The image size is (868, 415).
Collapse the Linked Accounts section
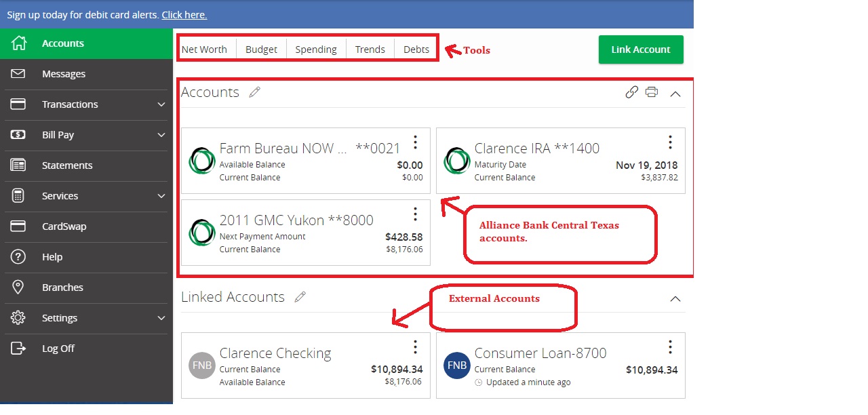pos(675,298)
